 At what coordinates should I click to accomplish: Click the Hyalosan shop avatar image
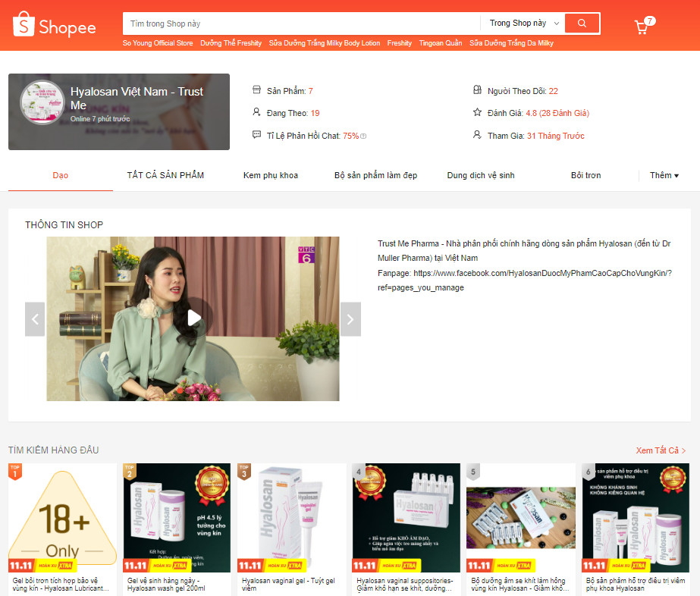(x=42, y=102)
